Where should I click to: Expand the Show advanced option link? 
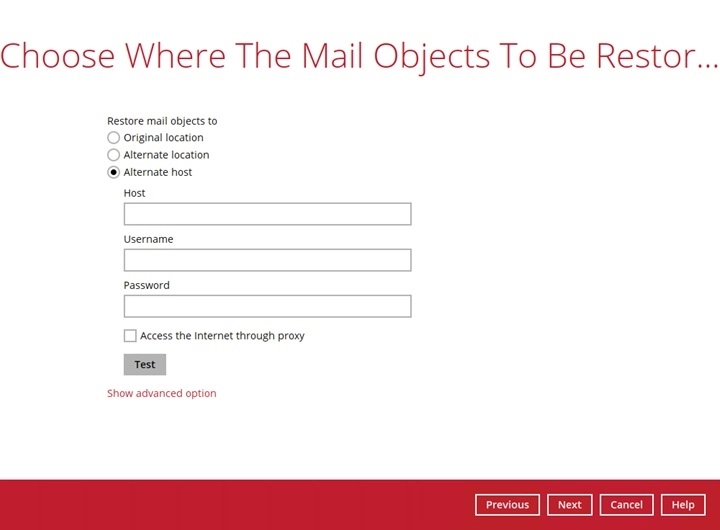[161, 393]
